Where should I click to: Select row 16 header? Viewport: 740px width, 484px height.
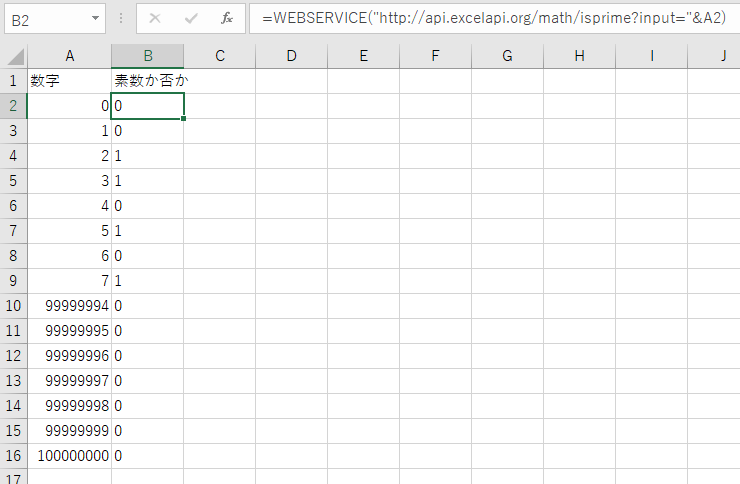[x=14, y=456]
